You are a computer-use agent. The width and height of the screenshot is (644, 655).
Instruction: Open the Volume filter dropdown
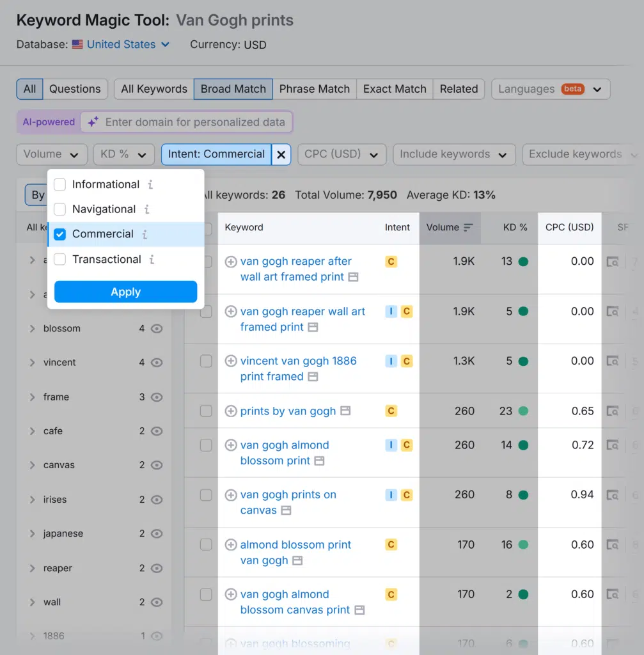tap(51, 154)
